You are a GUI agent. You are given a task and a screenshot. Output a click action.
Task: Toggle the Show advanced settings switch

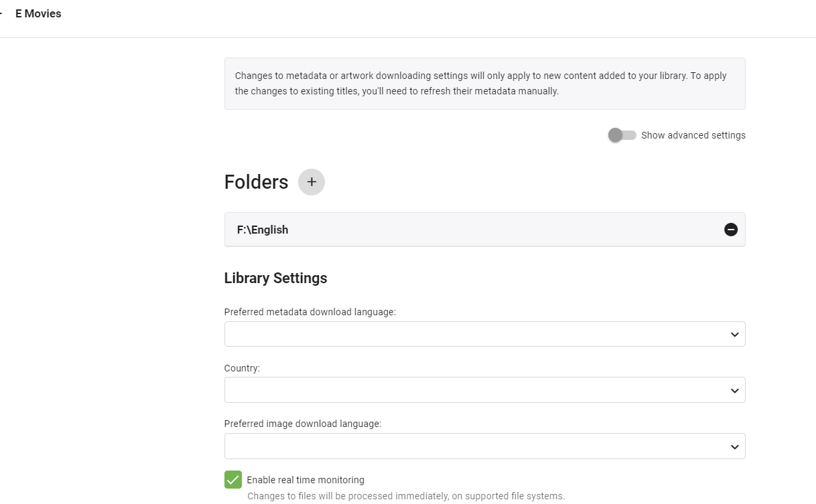(622, 135)
